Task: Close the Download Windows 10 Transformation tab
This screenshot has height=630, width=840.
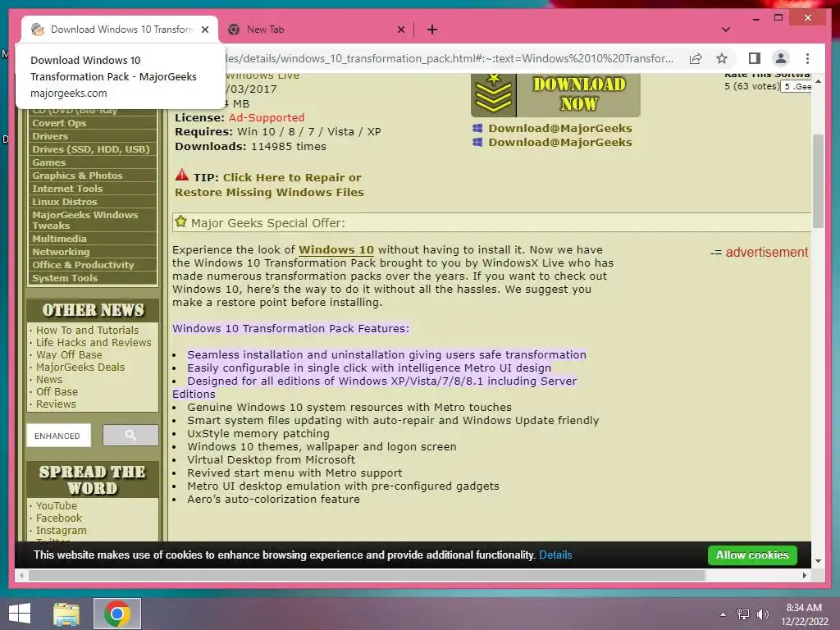Action: pos(205,30)
